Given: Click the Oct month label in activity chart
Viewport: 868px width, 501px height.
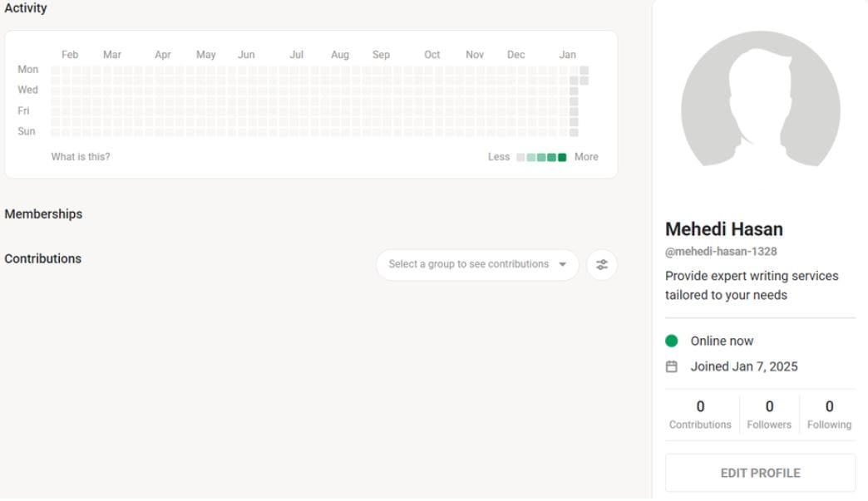Looking at the screenshot, I should pyautogui.click(x=432, y=55).
